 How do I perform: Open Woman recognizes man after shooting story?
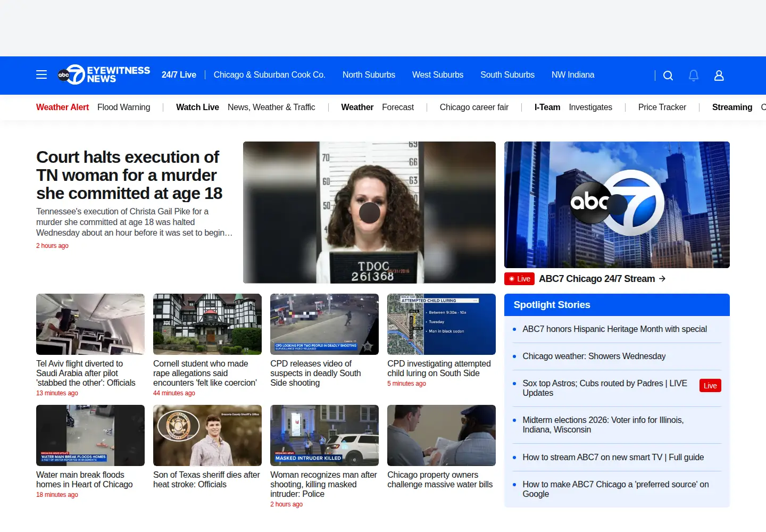(323, 485)
